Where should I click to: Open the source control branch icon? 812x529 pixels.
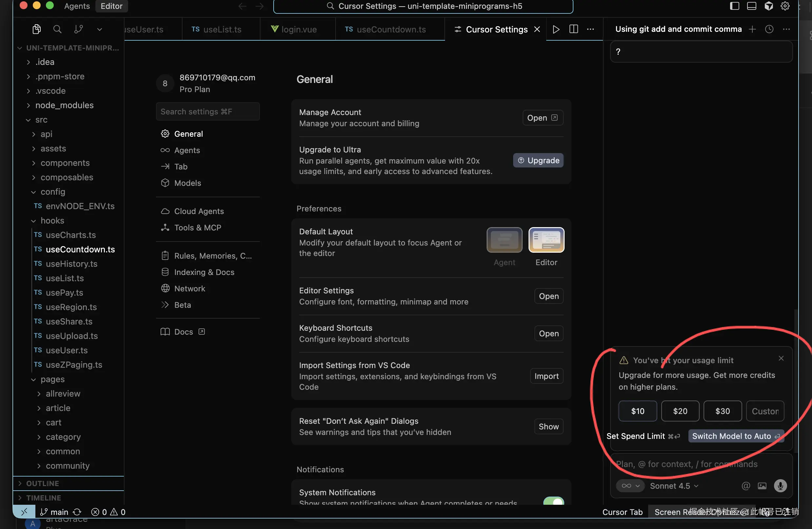78,29
